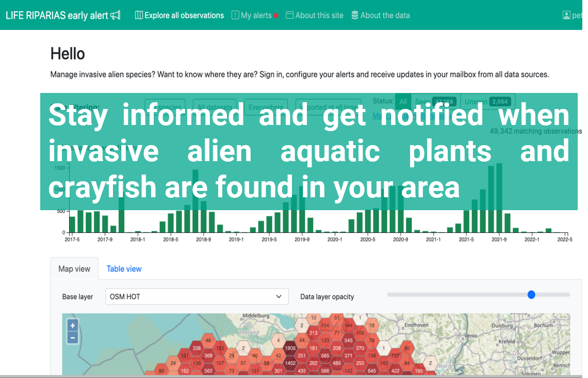Click the hexagon labeled 1452 on the map
Screen dimensions: 588x378
tap(290, 363)
